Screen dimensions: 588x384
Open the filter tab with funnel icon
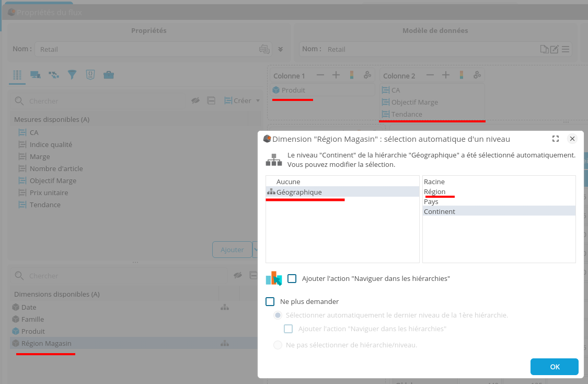(72, 75)
